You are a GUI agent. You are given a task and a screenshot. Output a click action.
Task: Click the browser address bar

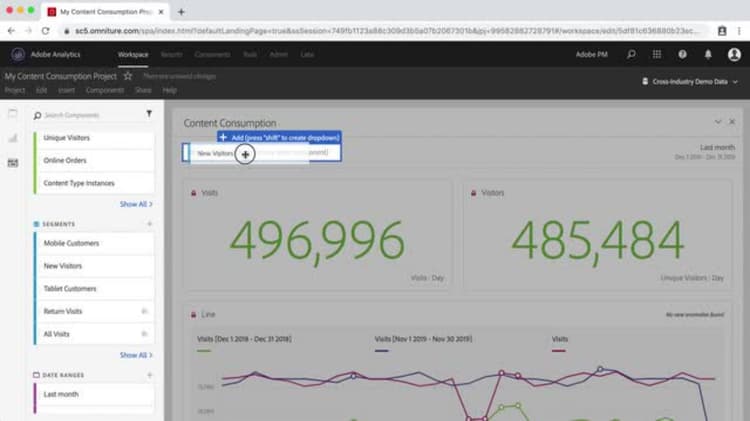click(x=383, y=31)
